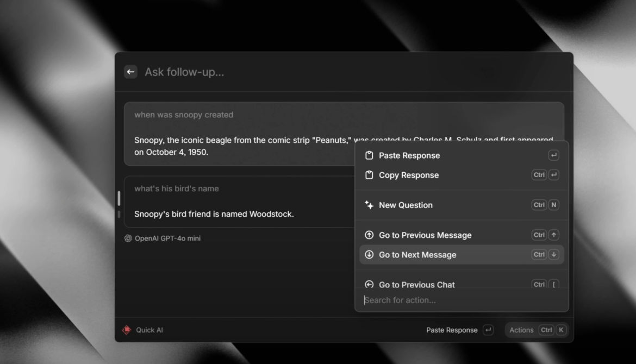Choose Go to Previous Chat

(462, 284)
